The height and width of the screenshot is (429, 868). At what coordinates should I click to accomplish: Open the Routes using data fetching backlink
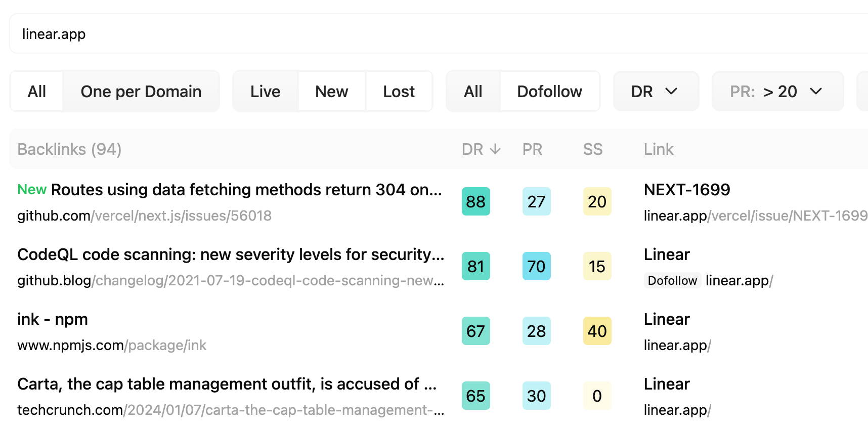tap(246, 190)
